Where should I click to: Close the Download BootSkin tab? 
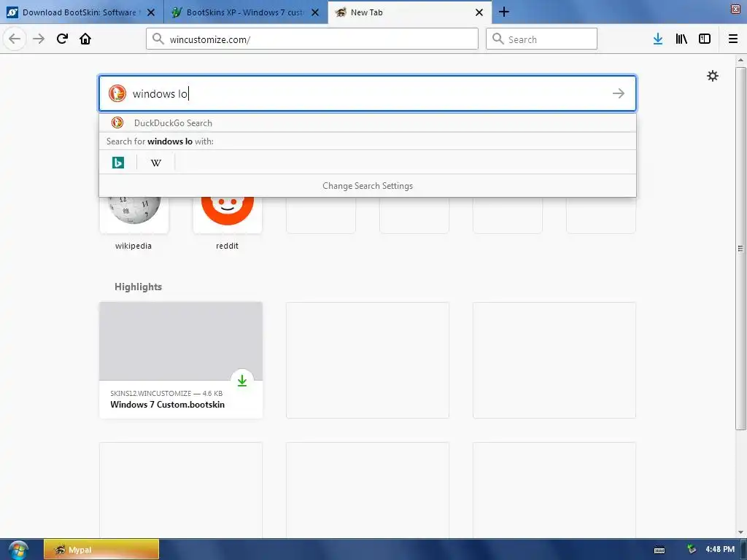pyautogui.click(x=151, y=12)
